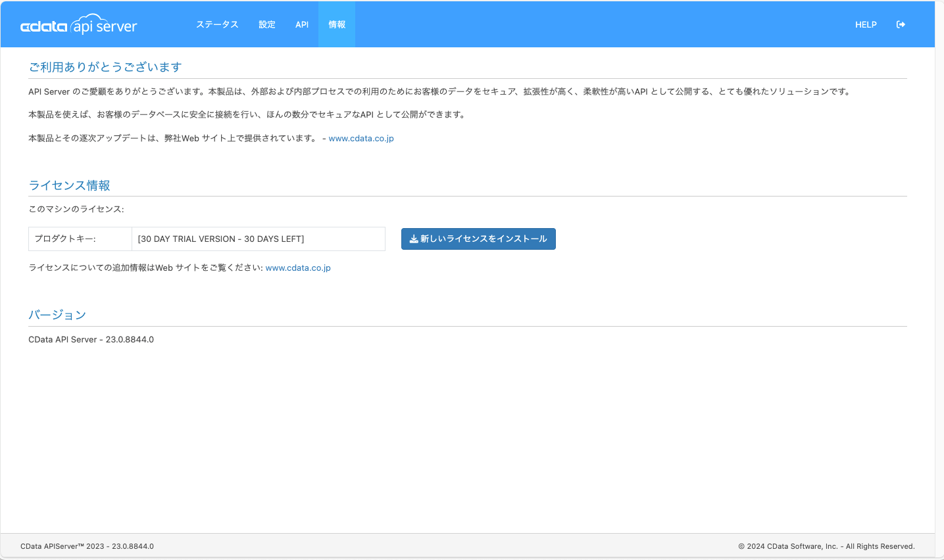Open the 設定 tab
This screenshot has width=944, height=560.
click(267, 24)
